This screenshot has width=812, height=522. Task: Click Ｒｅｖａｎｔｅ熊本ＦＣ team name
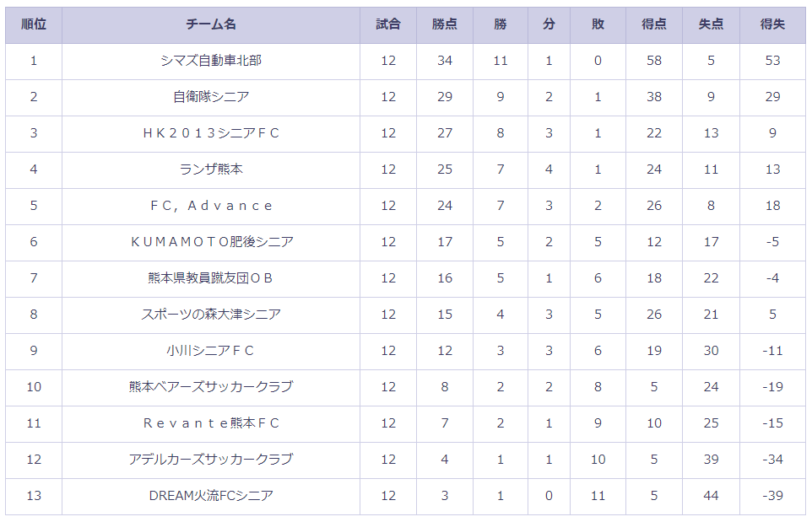pos(211,423)
